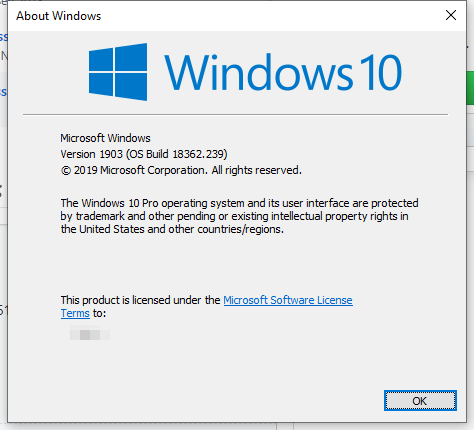The height and width of the screenshot is (430, 474).
Task: Click the Windows 10 logo icon
Action: coord(118,72)
